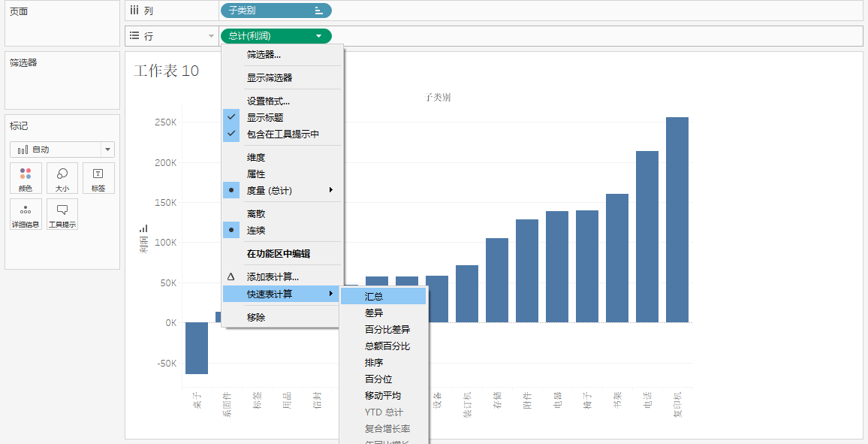The image size is (868, 444).
Task: Click the 标记 card header
Action: pyautogui.click(x=18, y=126)
